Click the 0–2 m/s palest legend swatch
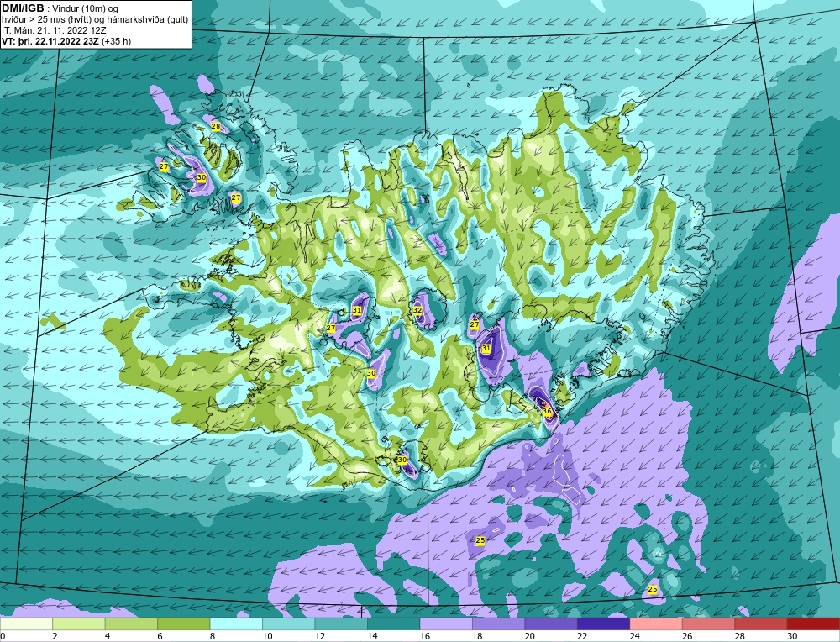The width and height of the screenshot is (840, 642). pos(26,624)
